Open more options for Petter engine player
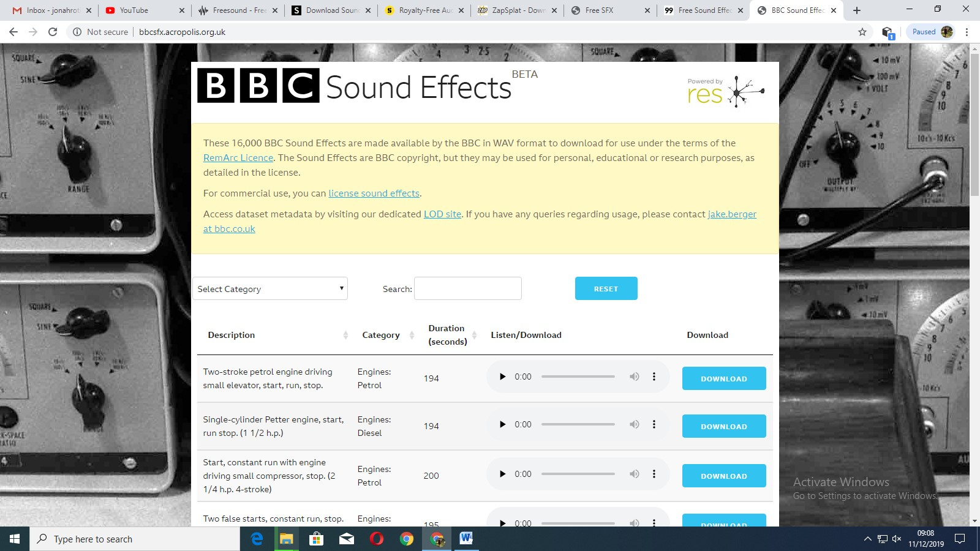 [654, 424]
